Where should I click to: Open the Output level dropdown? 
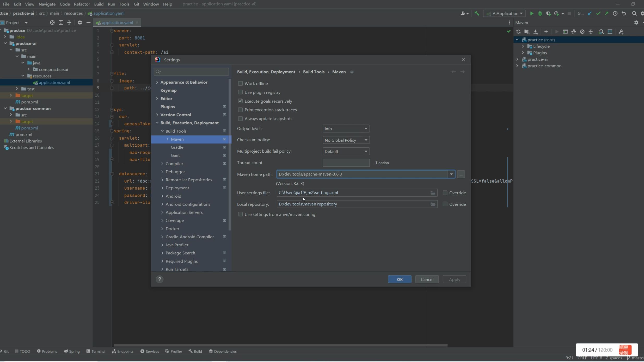(346, 129)
